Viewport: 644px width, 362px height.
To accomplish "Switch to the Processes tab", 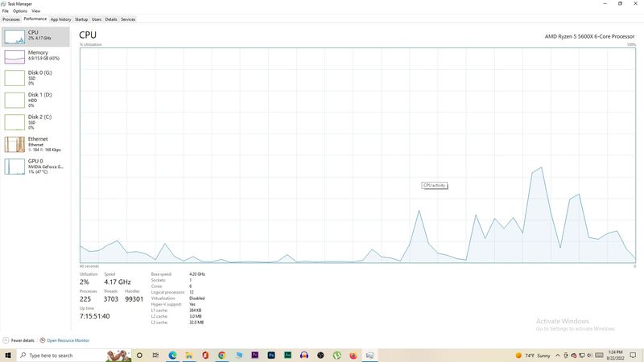I will click(11, 19).
